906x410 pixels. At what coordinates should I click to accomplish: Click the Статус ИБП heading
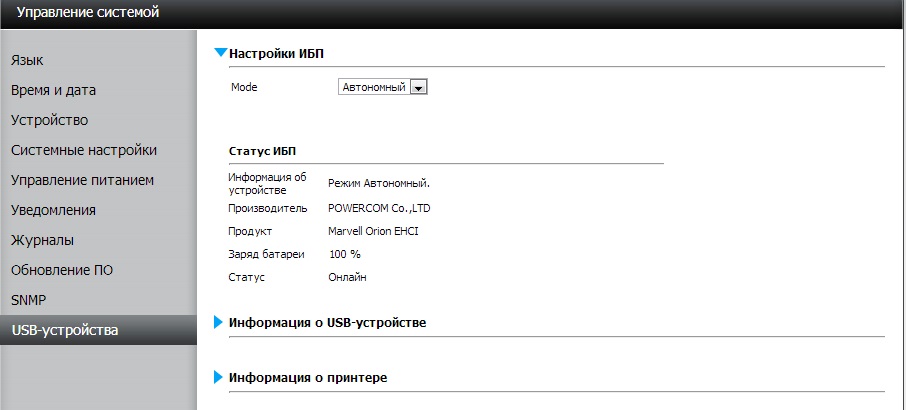coord(262,150)
